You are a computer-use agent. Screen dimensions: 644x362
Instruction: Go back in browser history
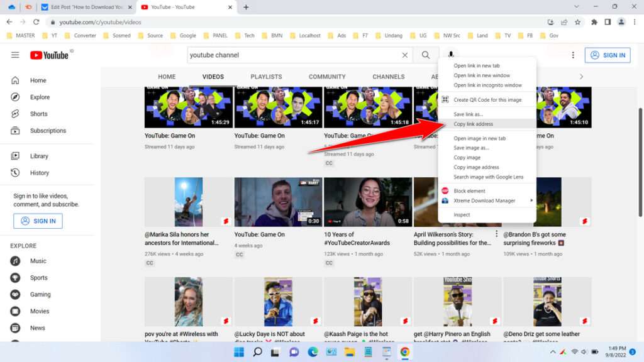9,22
